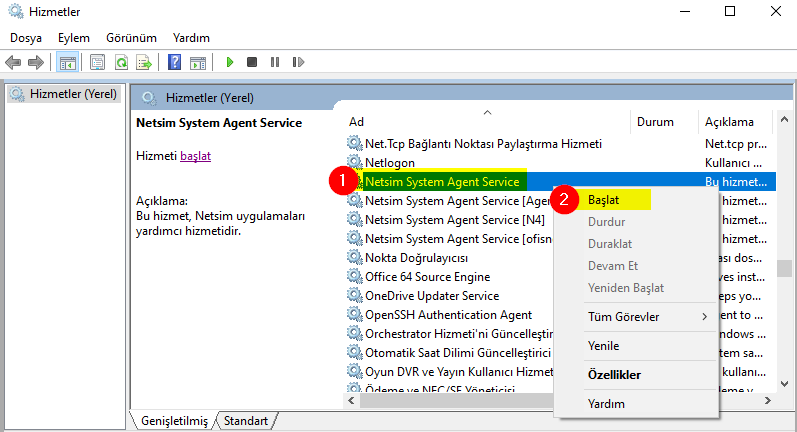
Task: Click gear icon of Net.Tcp Bağlantı Noktası service
Action: click(354, 143)
